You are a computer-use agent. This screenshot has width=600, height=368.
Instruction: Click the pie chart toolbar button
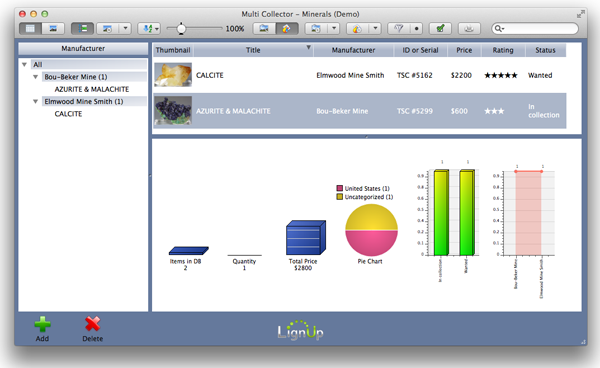coord(357,28)
